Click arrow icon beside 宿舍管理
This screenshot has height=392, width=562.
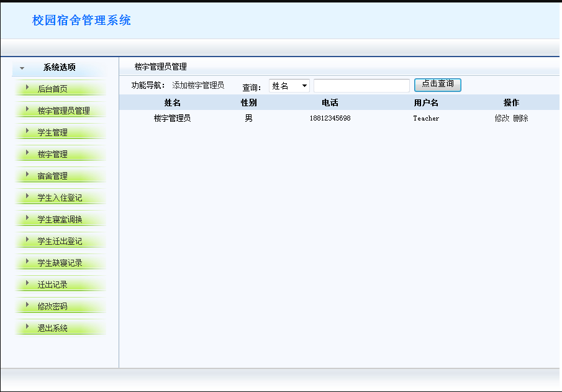click(27, 175)
